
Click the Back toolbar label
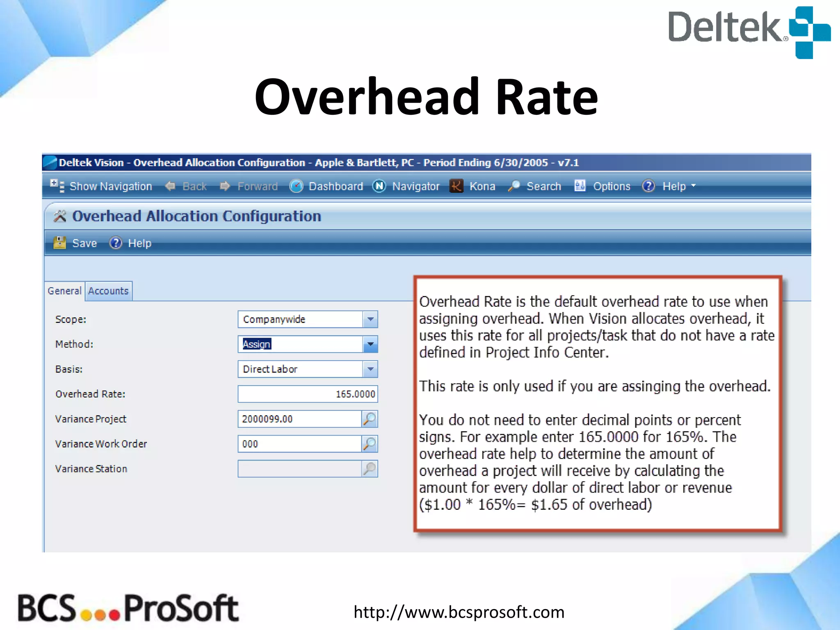coord(194,186)
